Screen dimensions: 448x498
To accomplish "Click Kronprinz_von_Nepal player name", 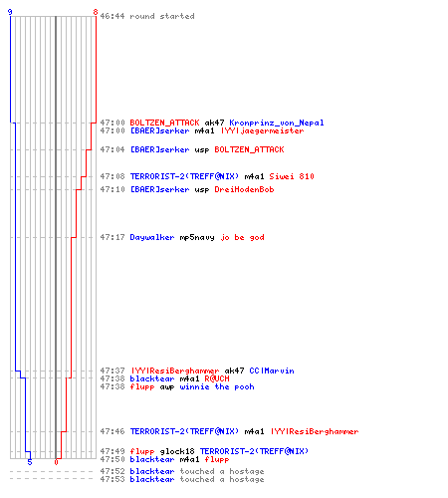I will point(277,123).
